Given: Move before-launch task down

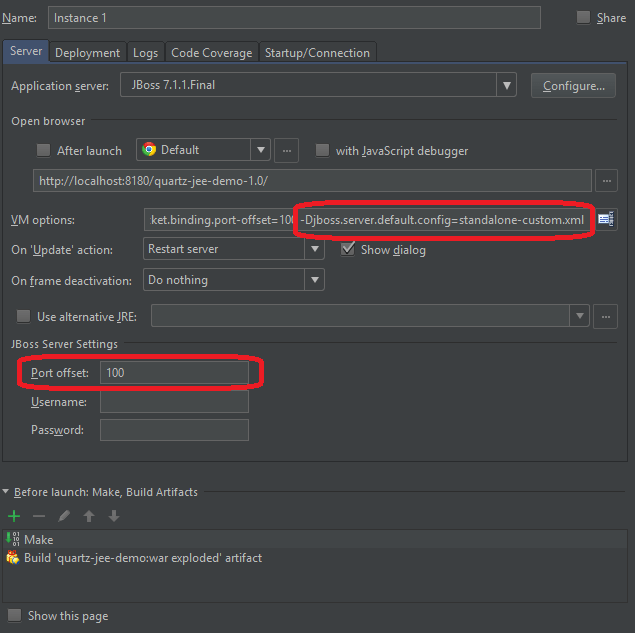Looking at the screenshot, I should pos(114,516).
